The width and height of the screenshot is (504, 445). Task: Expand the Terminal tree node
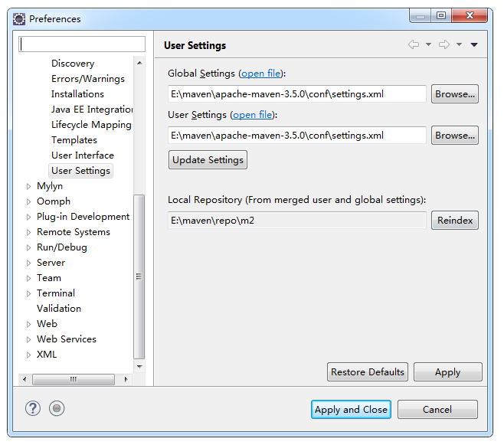coord(28,293)
